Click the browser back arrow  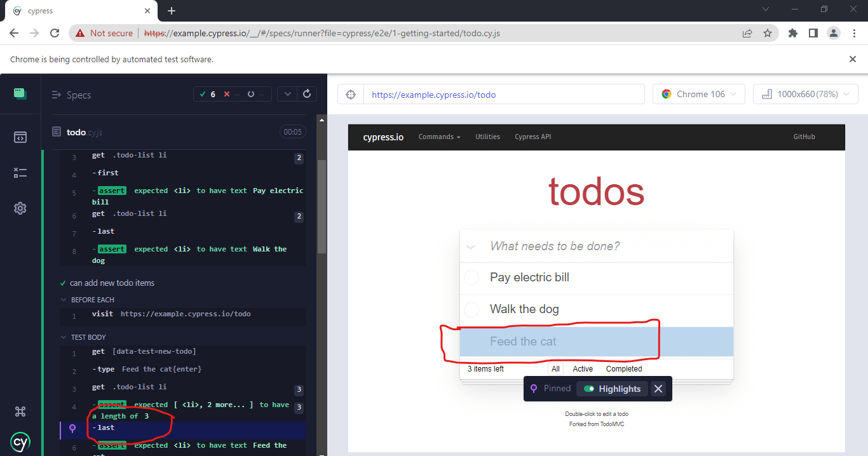coord(14,33)
